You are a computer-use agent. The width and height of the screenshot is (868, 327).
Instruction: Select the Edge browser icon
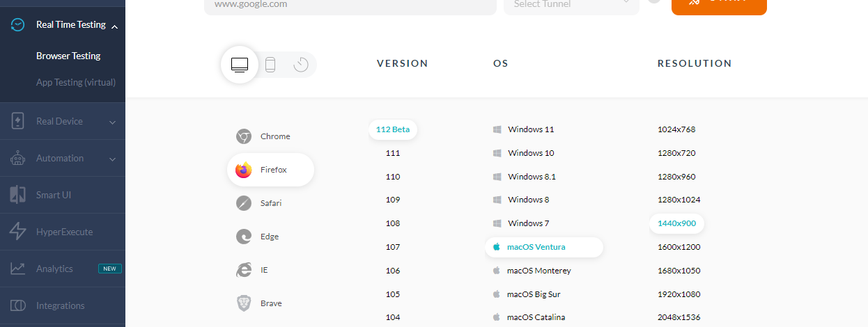pos(244,237)
